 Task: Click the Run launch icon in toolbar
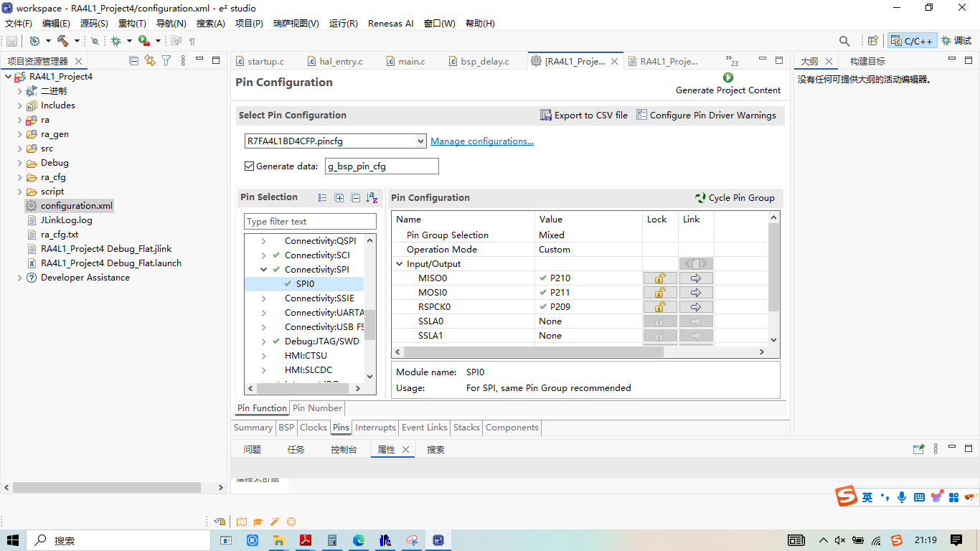click(144, 41)
